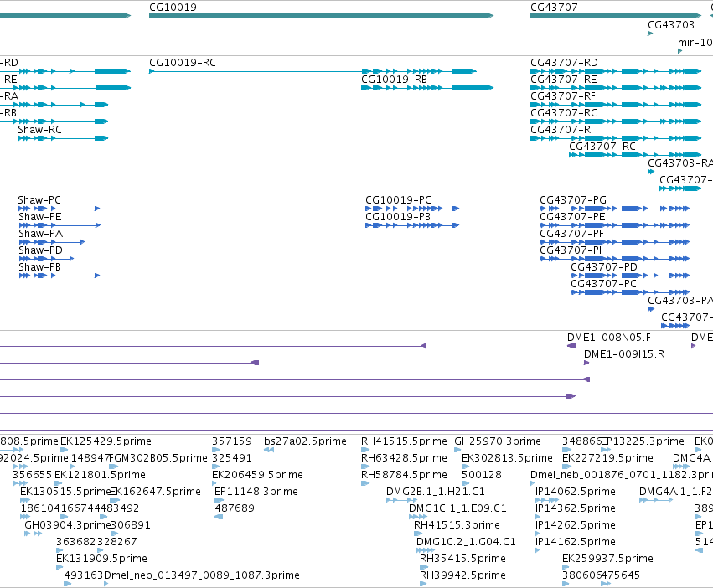Viewport: 713px width, 588px height.
Task: Select the CG43707 gene bar
Action: pos(616,16)
